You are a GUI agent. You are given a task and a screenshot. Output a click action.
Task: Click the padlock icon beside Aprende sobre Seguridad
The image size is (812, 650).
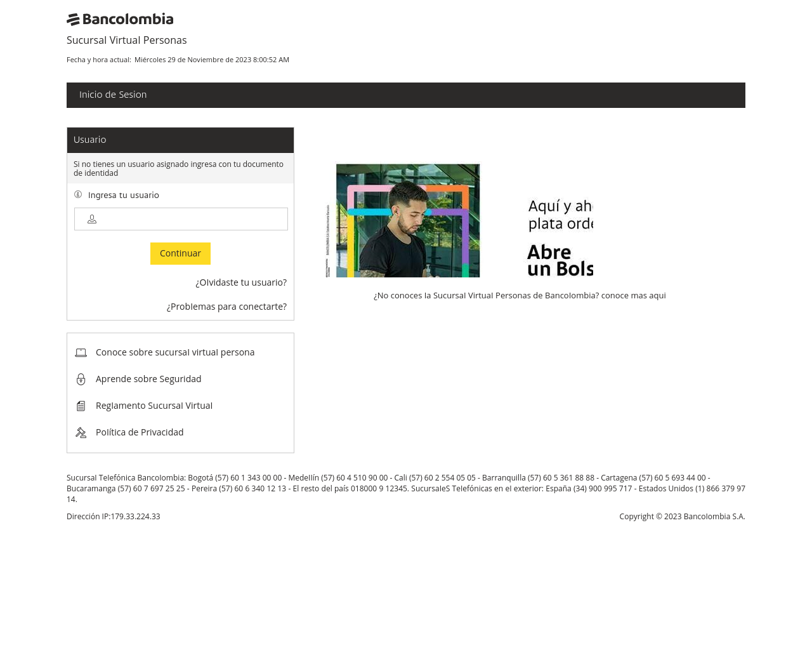[81, 379]
